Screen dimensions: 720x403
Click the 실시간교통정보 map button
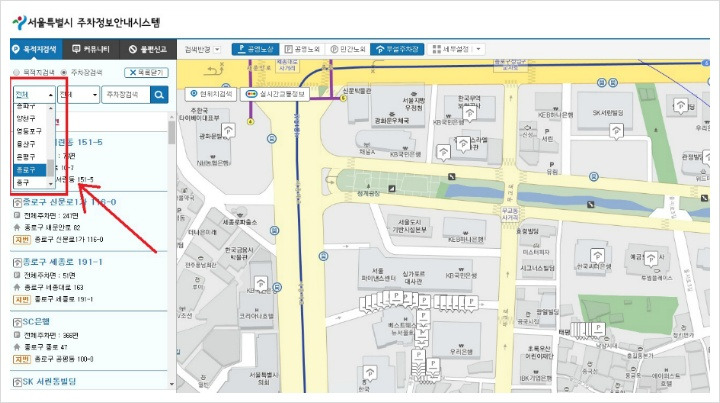(x=275, y=94)
